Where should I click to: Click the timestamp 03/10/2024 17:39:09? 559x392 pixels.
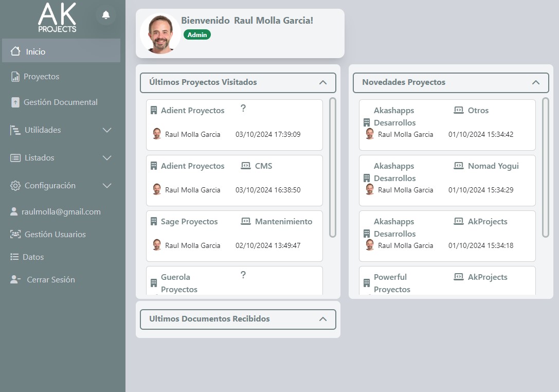tap(268, 134)
